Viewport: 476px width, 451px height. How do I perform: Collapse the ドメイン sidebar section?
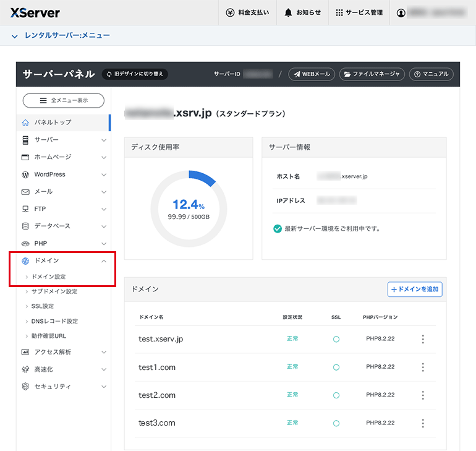tap(64, 261)
